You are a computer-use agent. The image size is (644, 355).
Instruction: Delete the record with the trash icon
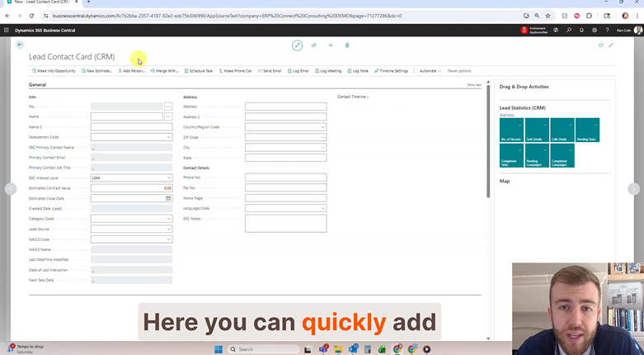pos(347,45)
